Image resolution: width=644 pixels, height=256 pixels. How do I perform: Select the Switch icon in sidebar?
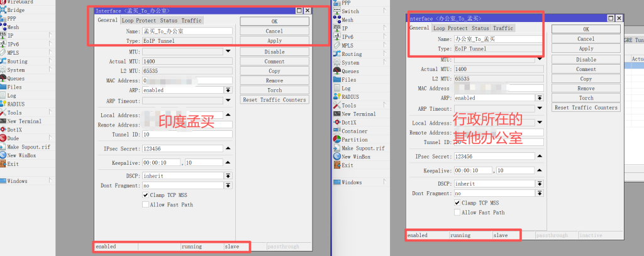[336, 11]
